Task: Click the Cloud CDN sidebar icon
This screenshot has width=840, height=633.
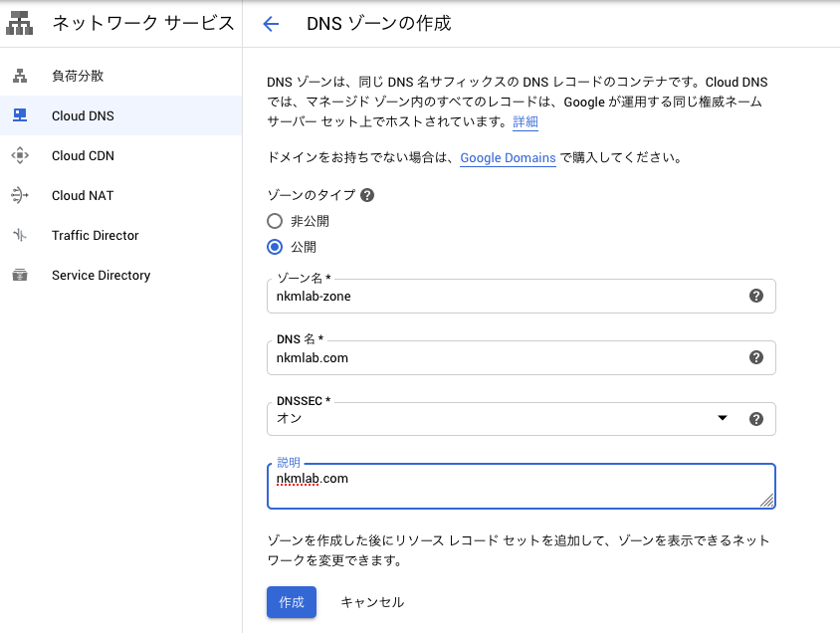Action: (20, 155)
